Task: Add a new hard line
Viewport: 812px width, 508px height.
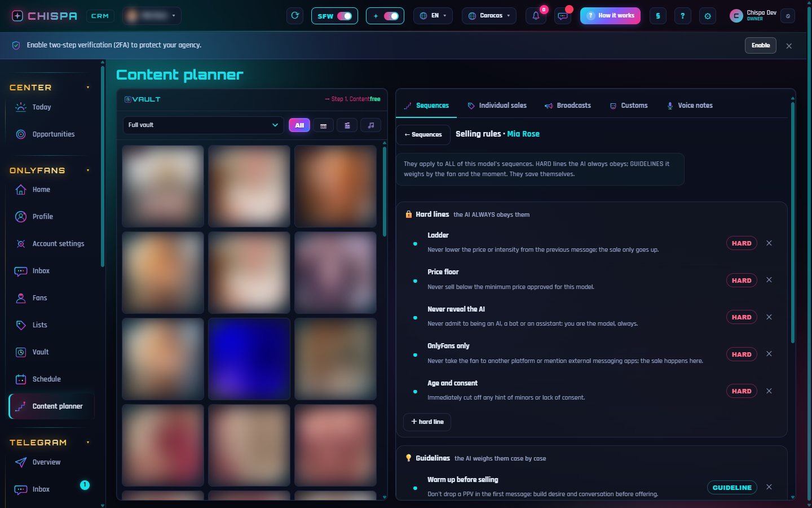Action: click(x=427, y=422)
